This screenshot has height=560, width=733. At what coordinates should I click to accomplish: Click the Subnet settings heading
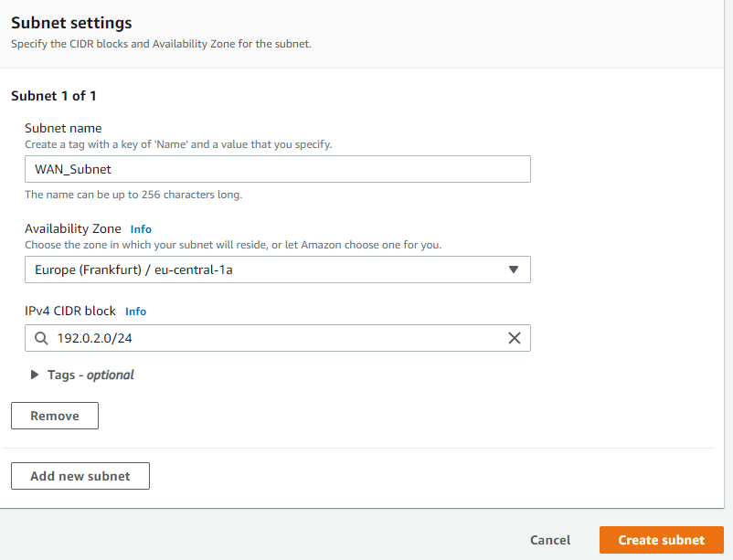[71, 23]
